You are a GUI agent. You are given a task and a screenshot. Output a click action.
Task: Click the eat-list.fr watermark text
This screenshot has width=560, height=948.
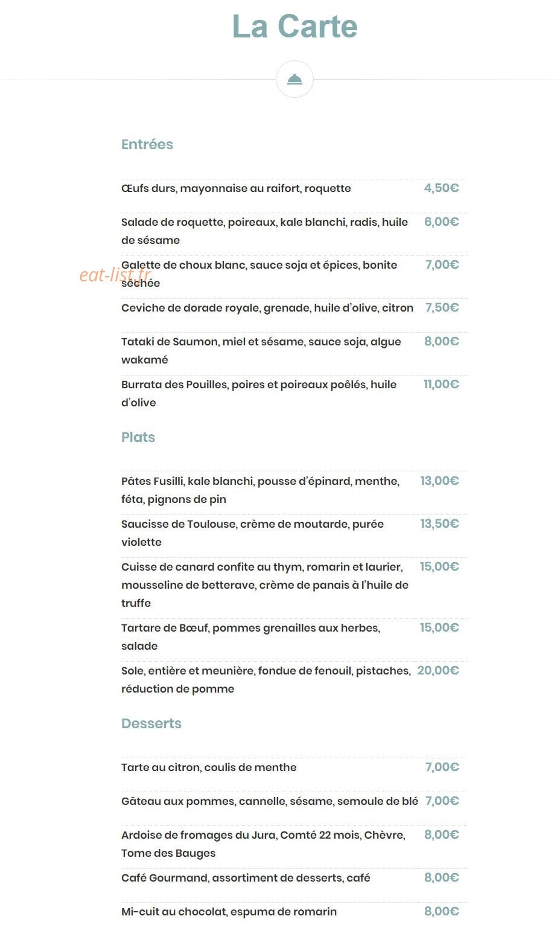pos(116,275)
